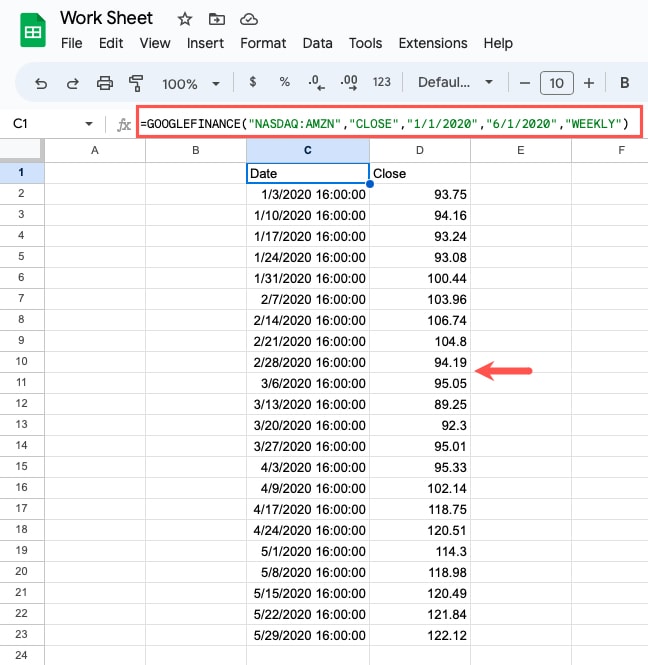
Task: Click cell with value 114.3
Action: point(420,551)
